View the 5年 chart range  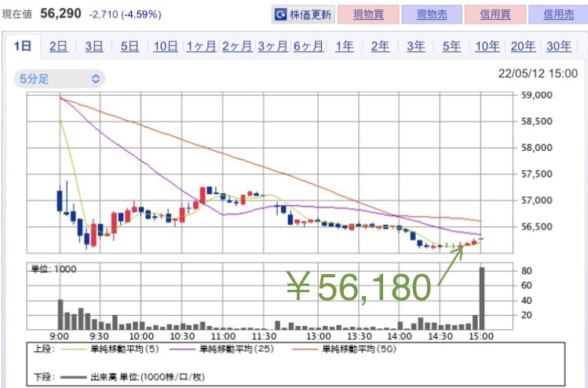tap(451, 46)
